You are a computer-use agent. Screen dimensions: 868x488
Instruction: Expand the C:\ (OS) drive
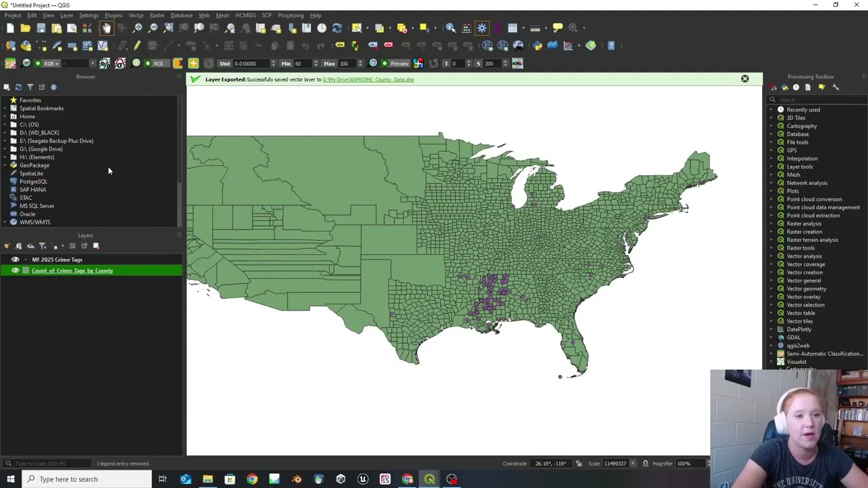pyautogui.click(x=4, y=125)
